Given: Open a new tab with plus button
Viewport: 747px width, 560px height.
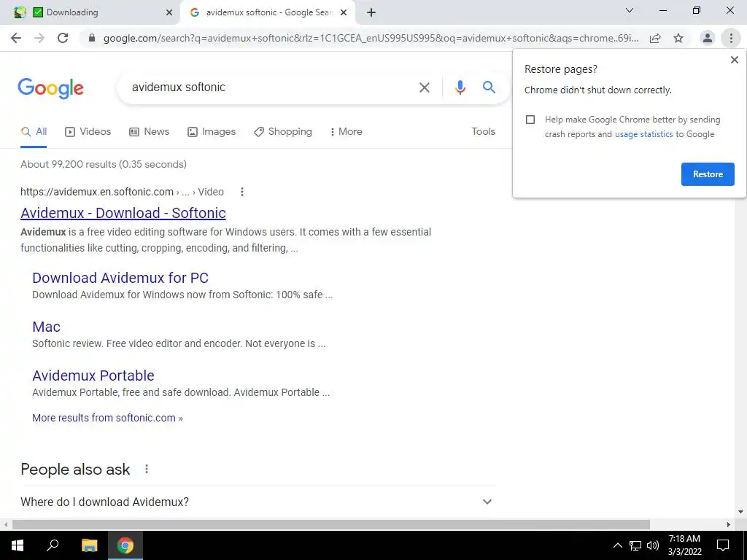Looking at the screenshot, I should click(371, 12).
